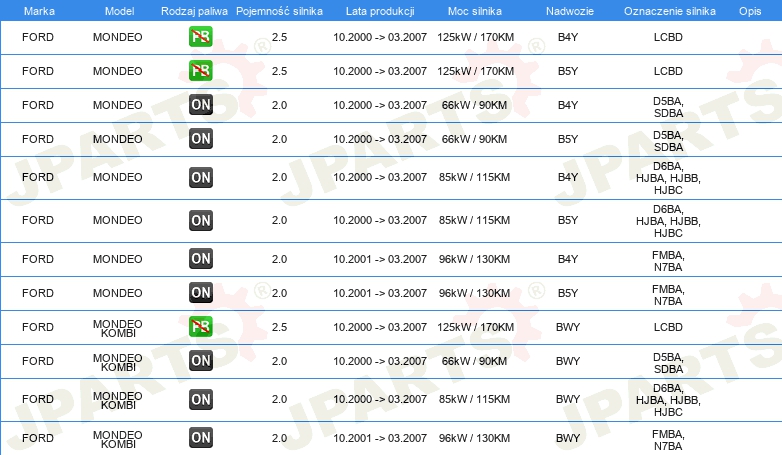This screenshot has width=782, height=455.
Task: Click the petrol icon in the Mondeo Kombi 170KM row
Action: (200, 326)
